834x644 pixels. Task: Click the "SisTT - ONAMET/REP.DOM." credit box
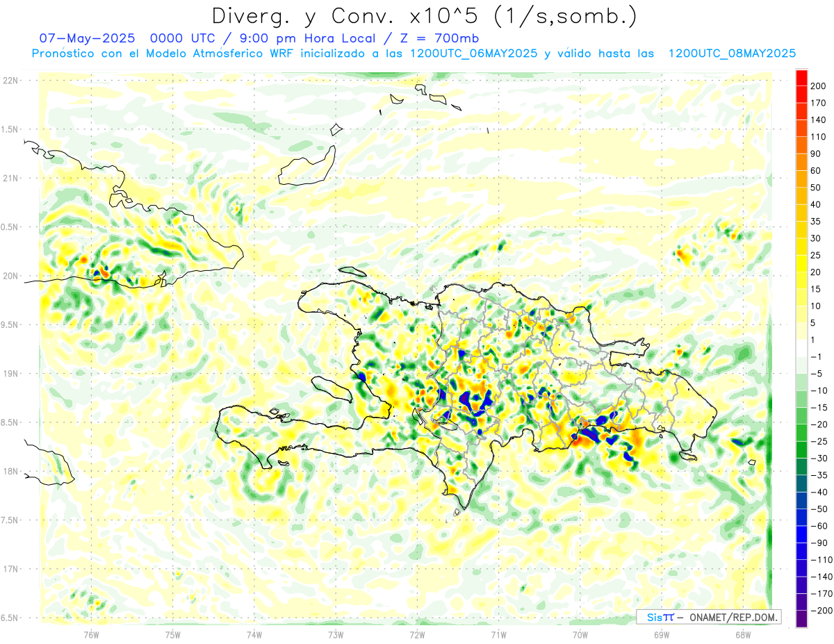coord(708,617)
